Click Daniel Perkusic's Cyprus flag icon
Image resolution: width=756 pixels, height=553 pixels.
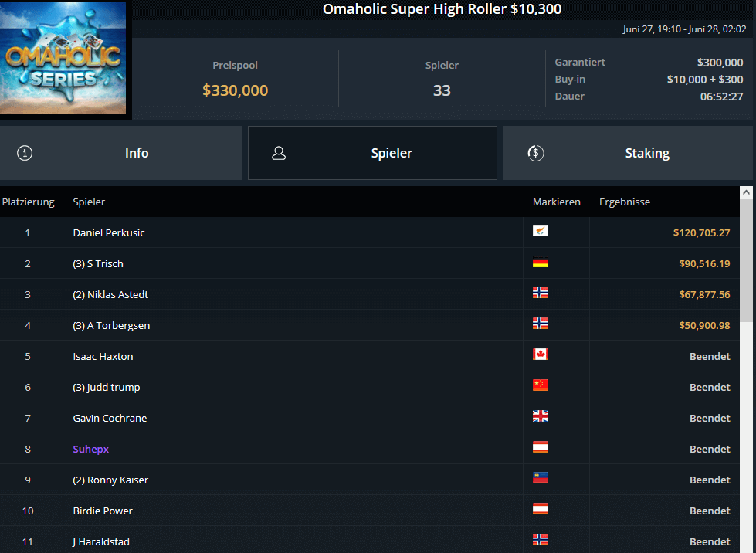point(540,232)
